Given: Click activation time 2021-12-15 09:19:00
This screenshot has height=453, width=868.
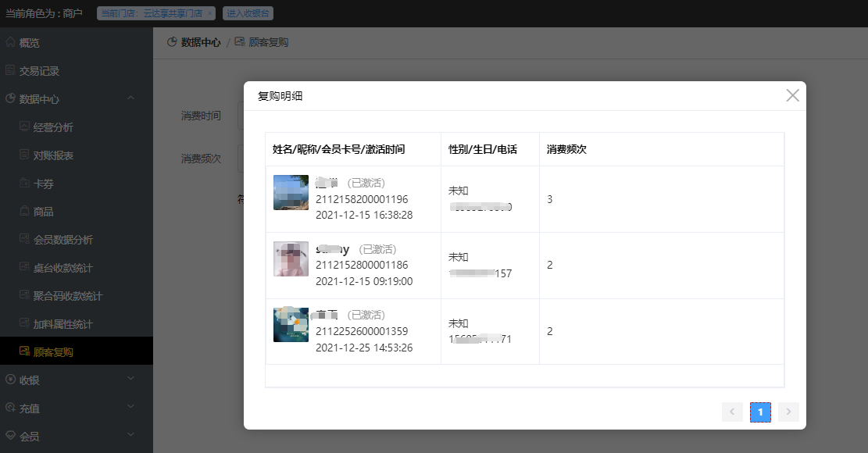Looking at the screenshot, I should pos(364,281).
